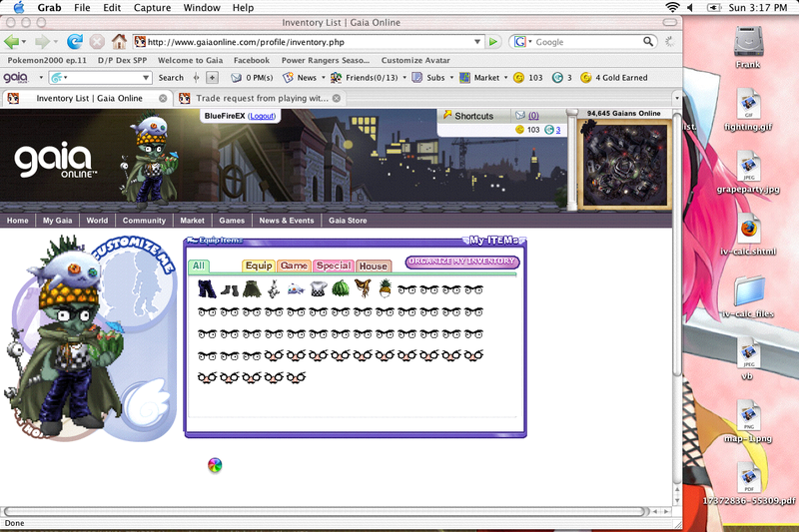Click the Customize Avatar bookmark

(415, 60)
